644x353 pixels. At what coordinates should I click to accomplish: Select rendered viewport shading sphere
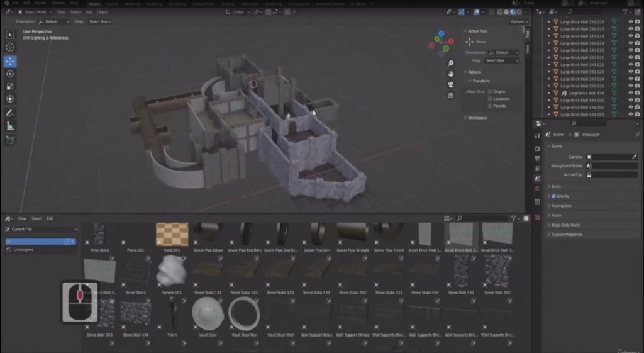[x=519, y=13]
